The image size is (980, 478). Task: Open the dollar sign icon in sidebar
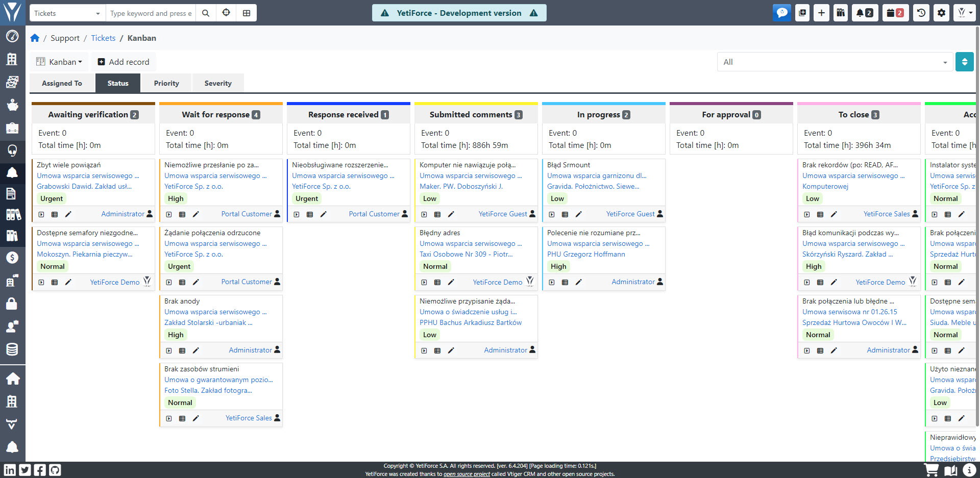pos(12,258)
